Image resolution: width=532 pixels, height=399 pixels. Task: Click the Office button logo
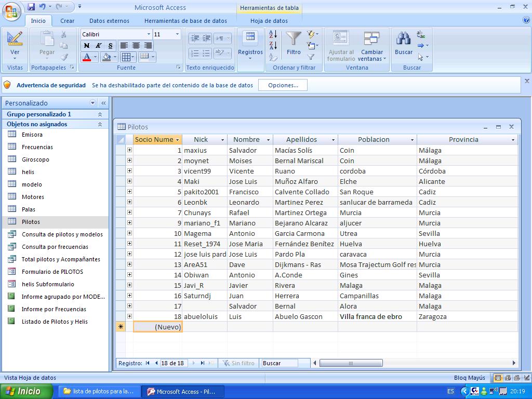coord(11,10)
